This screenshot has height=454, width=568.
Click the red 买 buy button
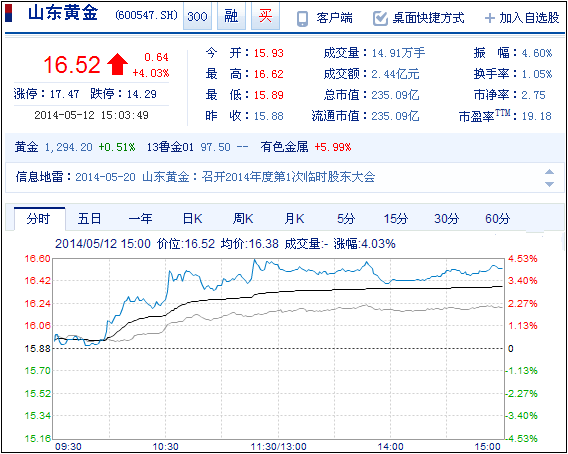pyautogui.click(x=265, y=16)
